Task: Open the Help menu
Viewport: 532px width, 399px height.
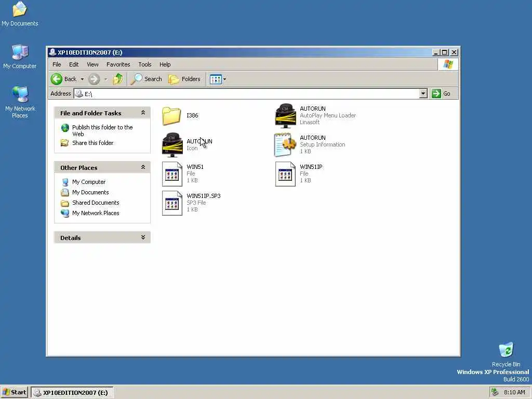Action: click(x=165, y=64)
